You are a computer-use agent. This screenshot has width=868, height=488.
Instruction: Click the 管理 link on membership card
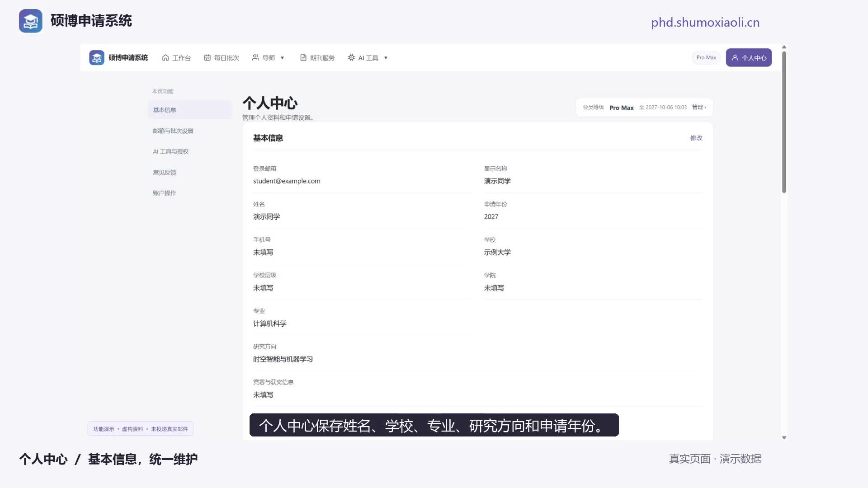pyautogui.click(x=699, y=108)
